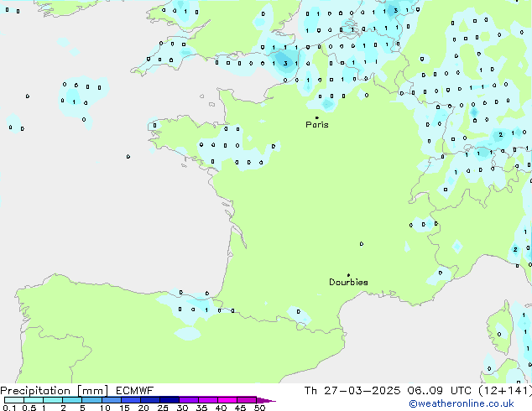This screenshot has width=532, height=411.
Task: Pick the legend swatch between 2 and 5
Action: point(72,400)
